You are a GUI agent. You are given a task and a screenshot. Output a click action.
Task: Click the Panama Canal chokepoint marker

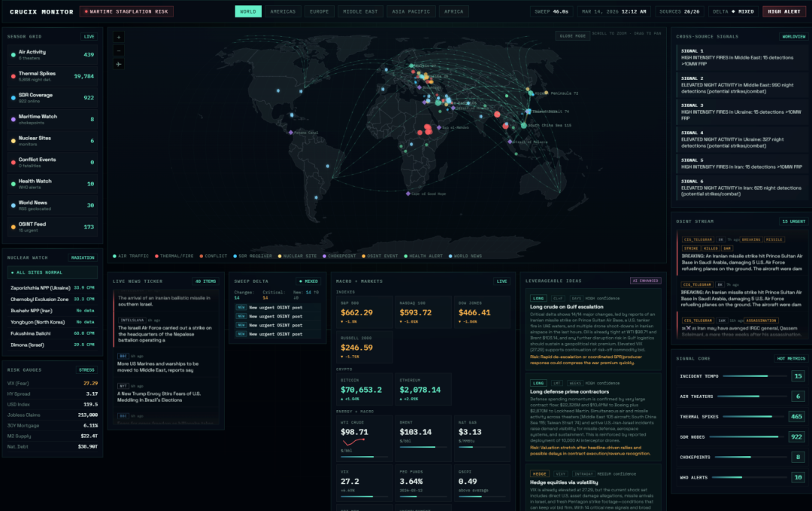290,132
